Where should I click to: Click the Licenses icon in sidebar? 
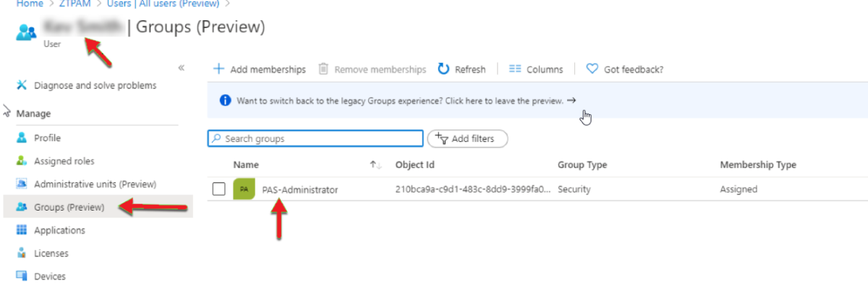(x=21, y=253)
